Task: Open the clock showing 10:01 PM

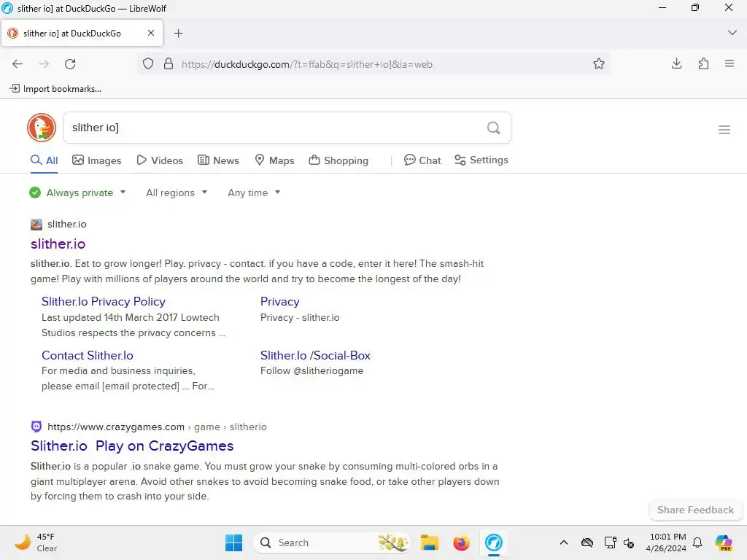Action: [x=666, y=542]
